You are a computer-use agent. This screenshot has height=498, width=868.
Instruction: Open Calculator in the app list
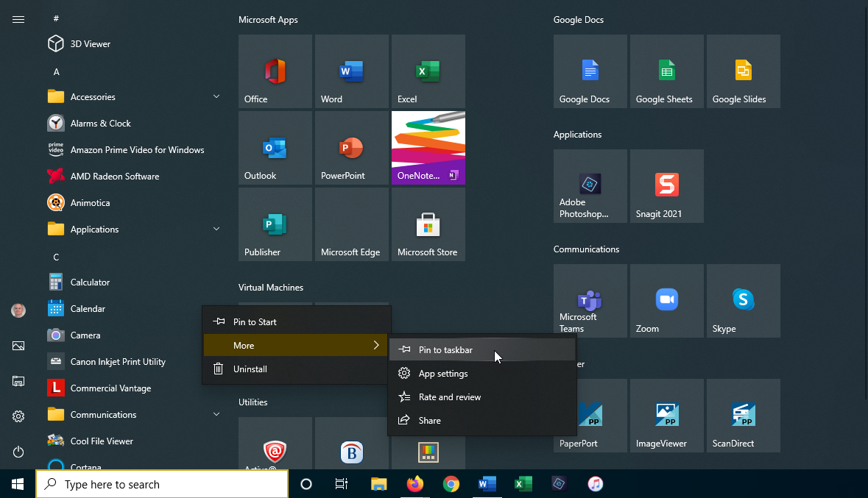pos(134,282)
